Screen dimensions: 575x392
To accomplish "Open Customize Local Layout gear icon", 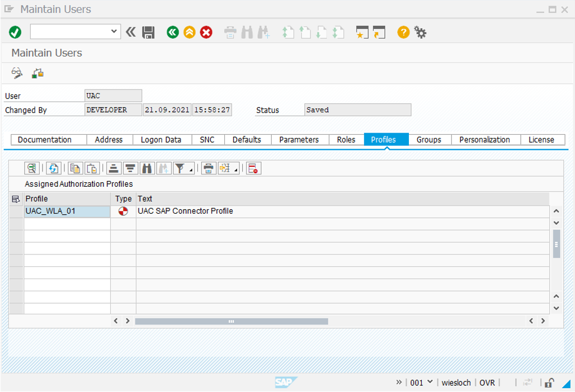I will 421,32.
